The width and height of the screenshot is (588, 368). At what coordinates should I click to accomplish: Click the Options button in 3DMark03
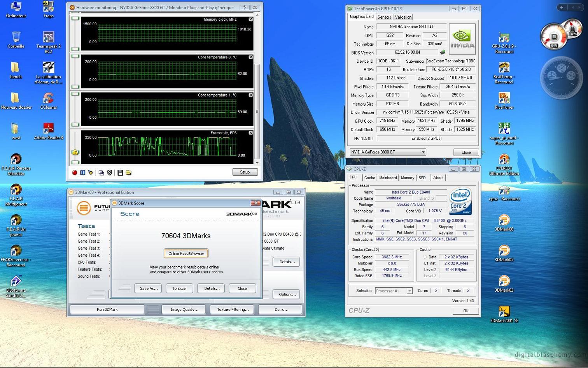(x=287, y=294)
